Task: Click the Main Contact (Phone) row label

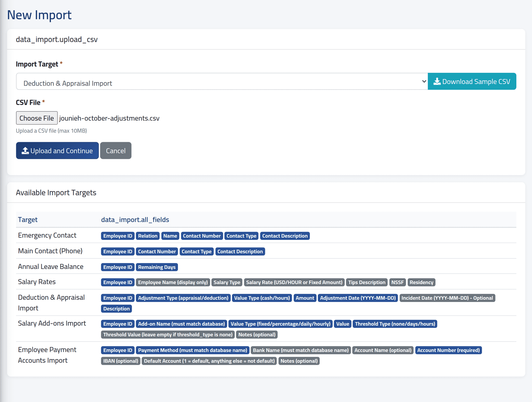Action: pyautogui.click(x=50, y=251)
